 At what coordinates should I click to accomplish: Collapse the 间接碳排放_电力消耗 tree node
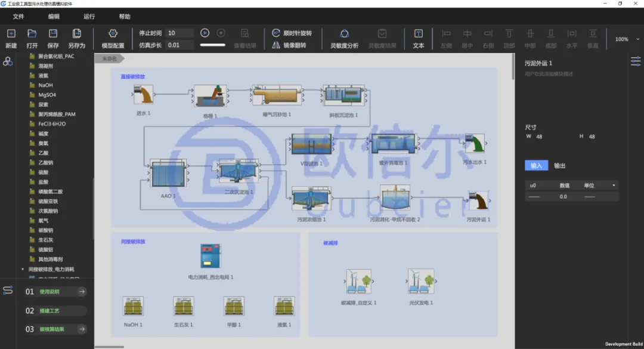pyautogui.click(x=23, y=269)
